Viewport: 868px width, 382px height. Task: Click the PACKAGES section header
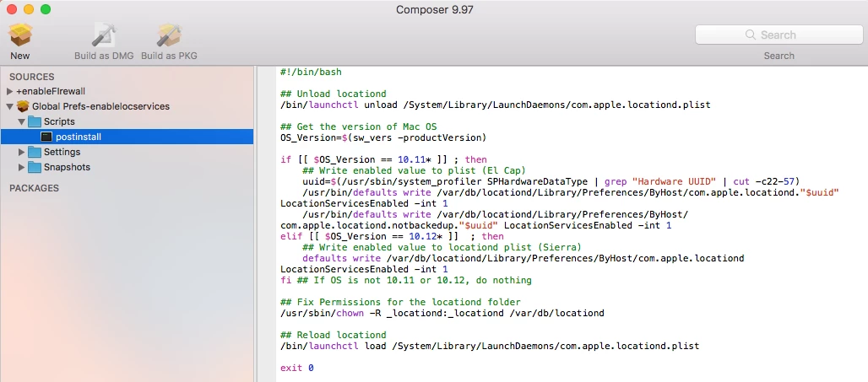click(34, 188)
